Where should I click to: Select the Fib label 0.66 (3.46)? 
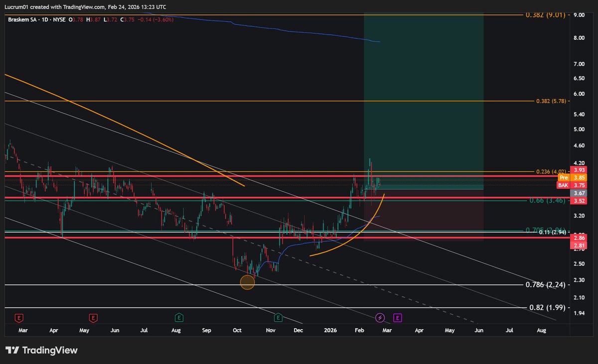[547, 200]
